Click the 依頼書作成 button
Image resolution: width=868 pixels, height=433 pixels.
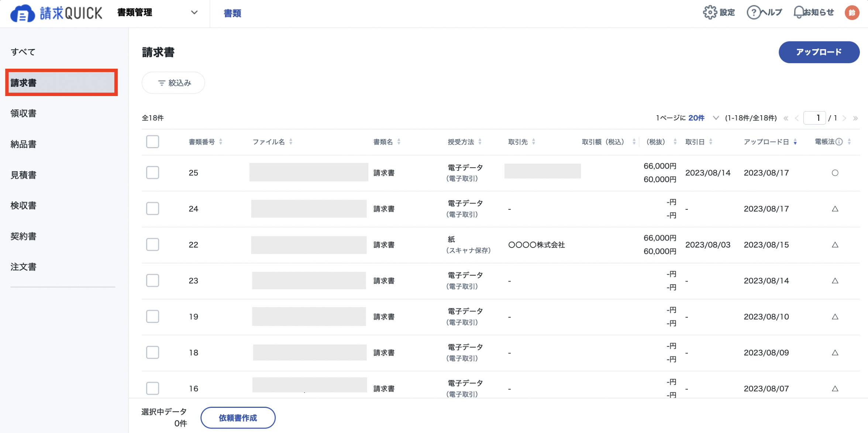tap(238, 418)
